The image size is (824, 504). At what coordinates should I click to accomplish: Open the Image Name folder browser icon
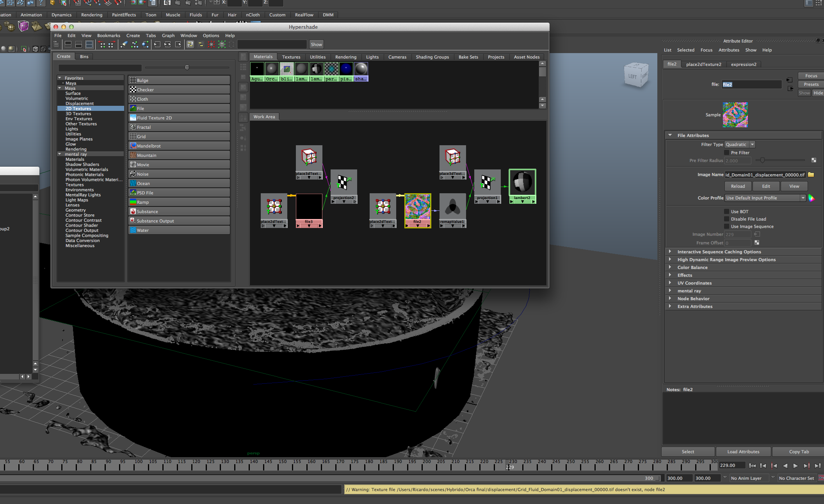point(811,175)
